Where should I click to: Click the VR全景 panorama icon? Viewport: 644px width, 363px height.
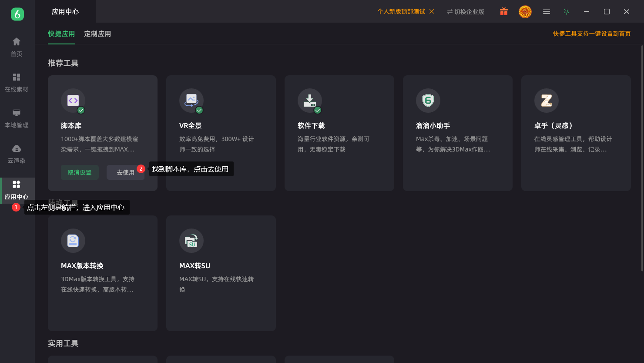[191, 101]
